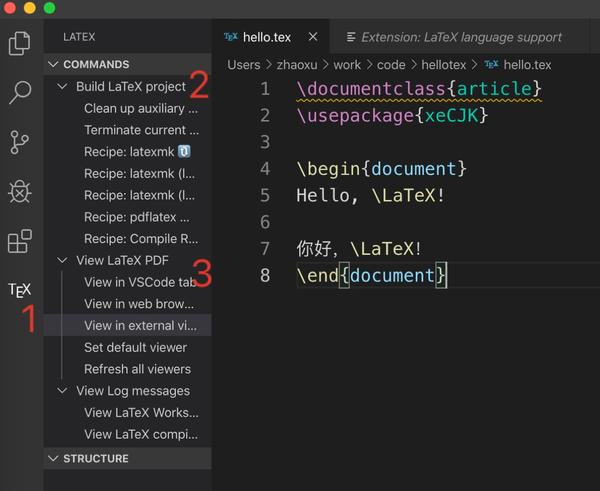The height and width of the screenshot is (491, 600).
Task: Open the Extensions view icon
Action: [19, 241]
